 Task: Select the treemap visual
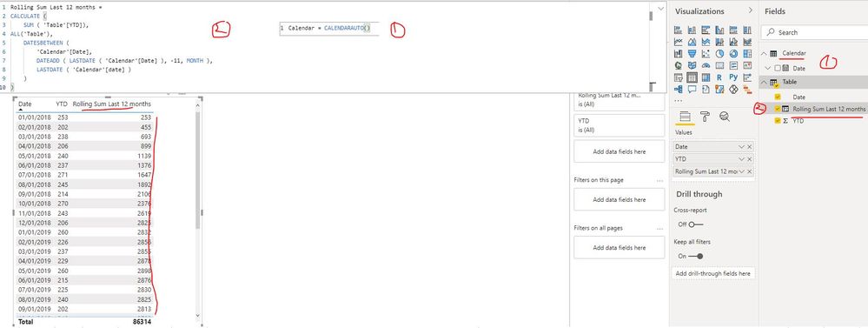747,54
